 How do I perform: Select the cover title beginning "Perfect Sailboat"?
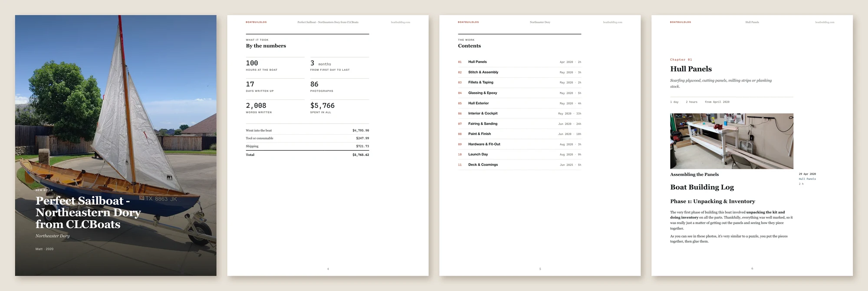(x=88, y=212)
